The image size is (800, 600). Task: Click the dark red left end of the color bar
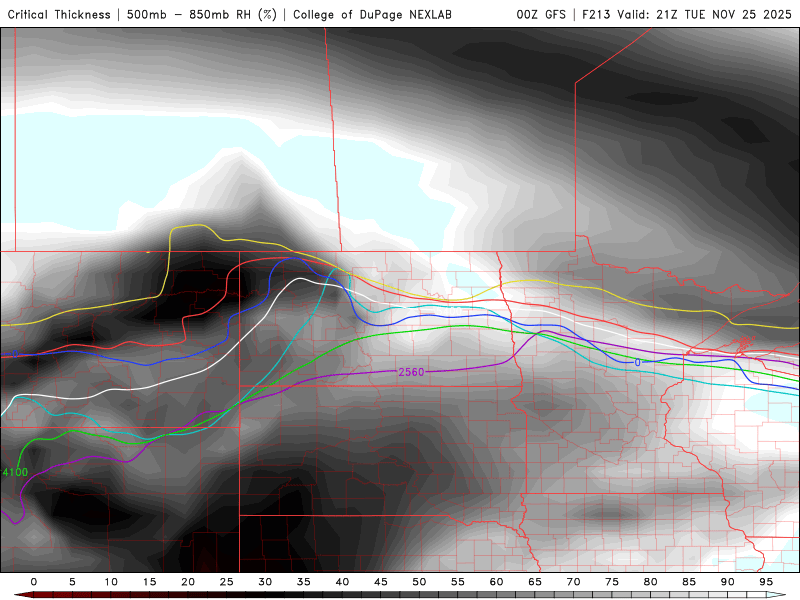pyautogui.click(x=23, y=595)
